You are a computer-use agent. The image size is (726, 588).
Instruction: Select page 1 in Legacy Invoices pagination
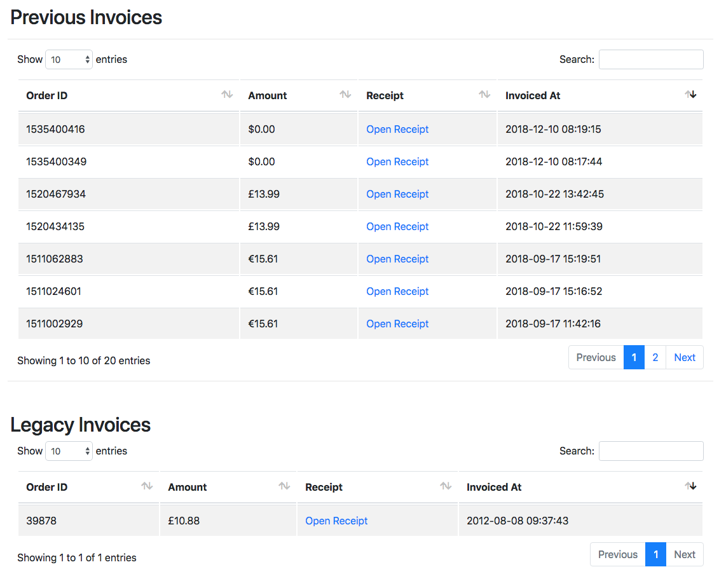[655, 554]
